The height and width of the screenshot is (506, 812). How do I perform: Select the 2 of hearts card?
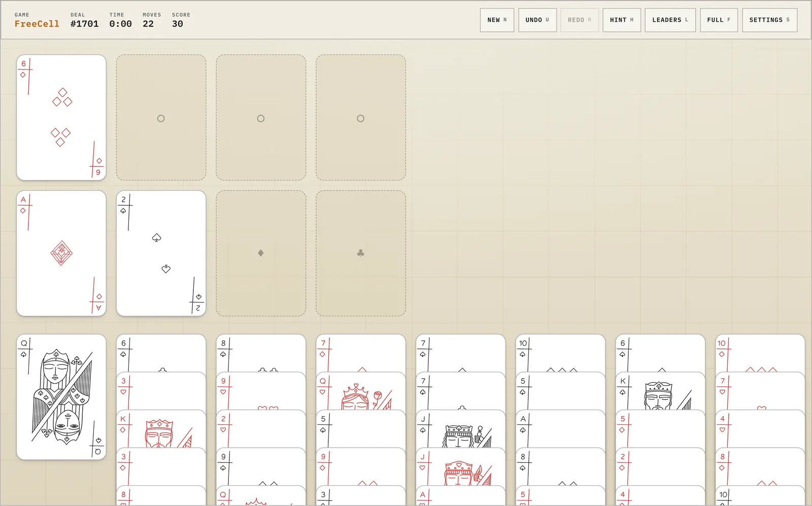click(261, 429)
